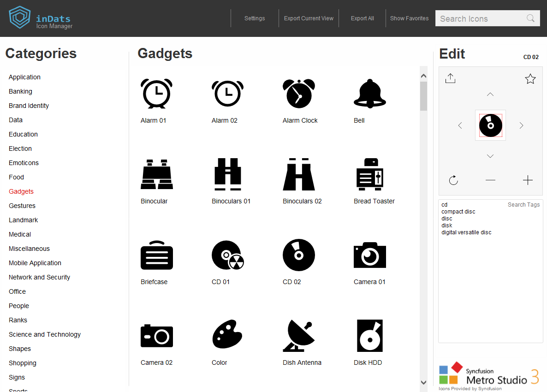The width and height of the screenshot is (547, 392).
Task: Select the Camera 02 icon
Action: coord(156,336)
